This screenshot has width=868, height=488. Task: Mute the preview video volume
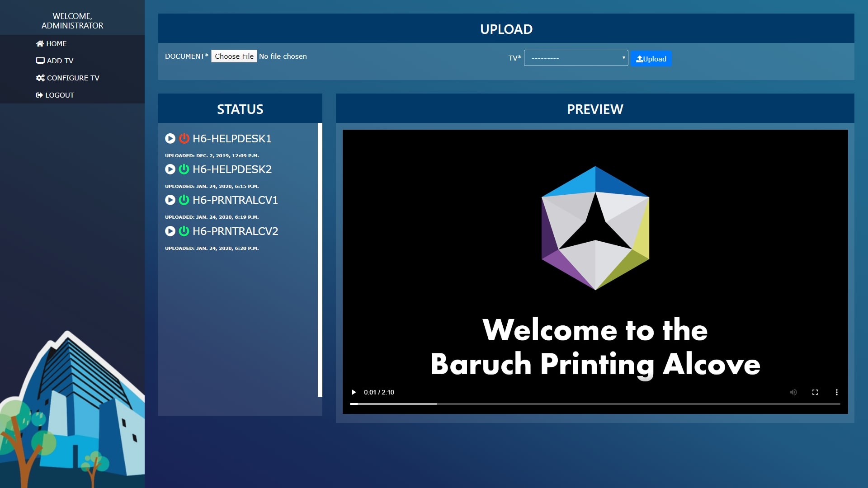tap(793, 392)
